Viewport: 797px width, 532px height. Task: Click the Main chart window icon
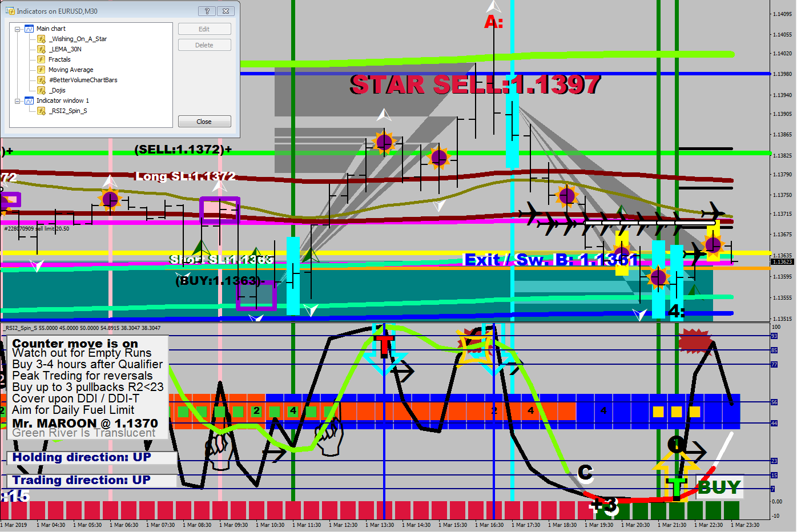pos(29,29)
